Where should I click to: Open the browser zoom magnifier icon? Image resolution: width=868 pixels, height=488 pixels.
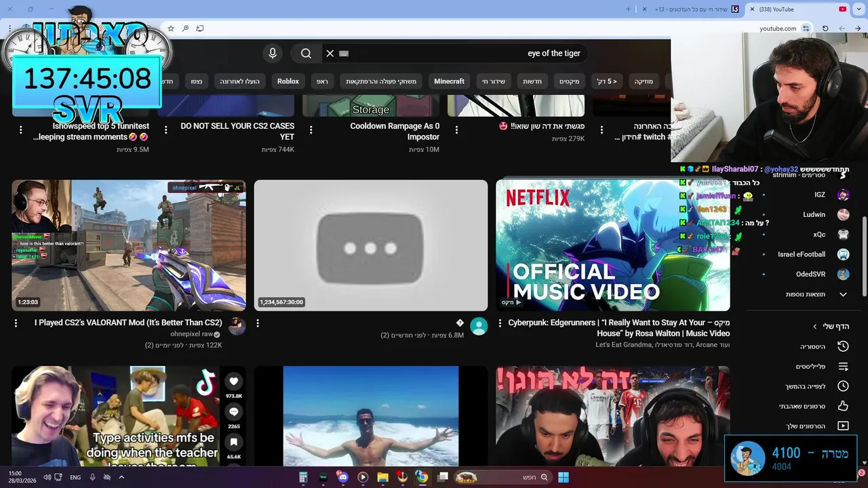click(x=185, y=28)
